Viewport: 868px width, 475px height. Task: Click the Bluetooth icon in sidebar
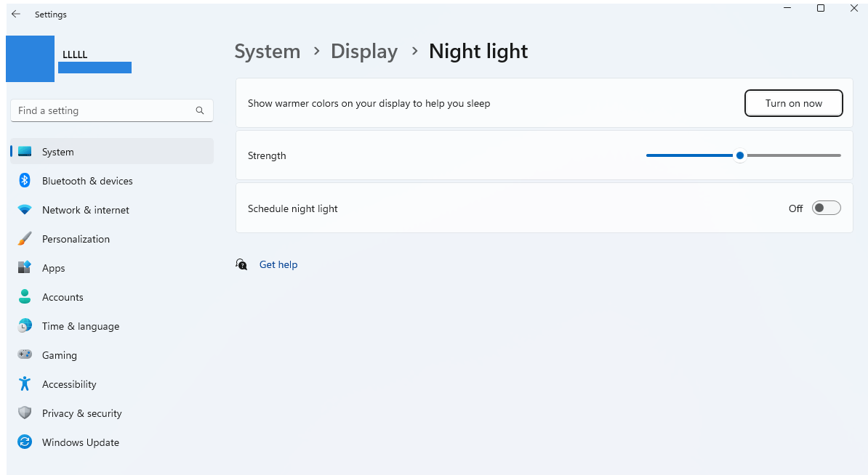coord(25,180)
